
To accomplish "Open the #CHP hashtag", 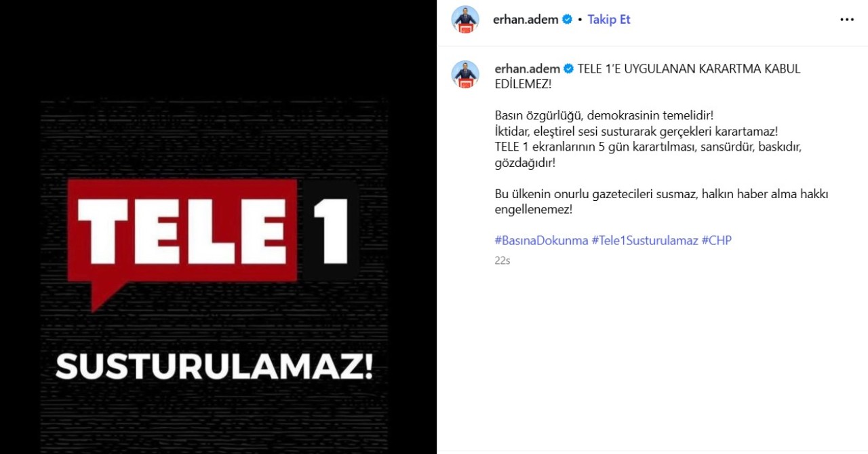I will click(x=717, y=240).
